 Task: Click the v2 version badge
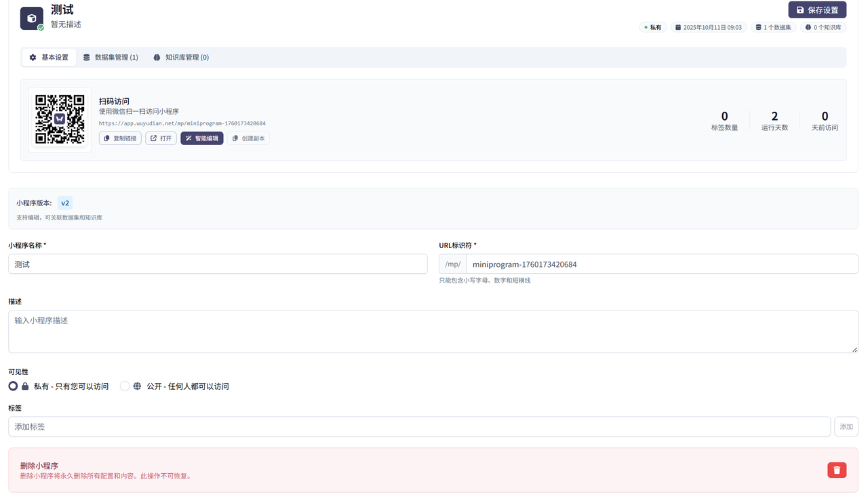point(65,203)
